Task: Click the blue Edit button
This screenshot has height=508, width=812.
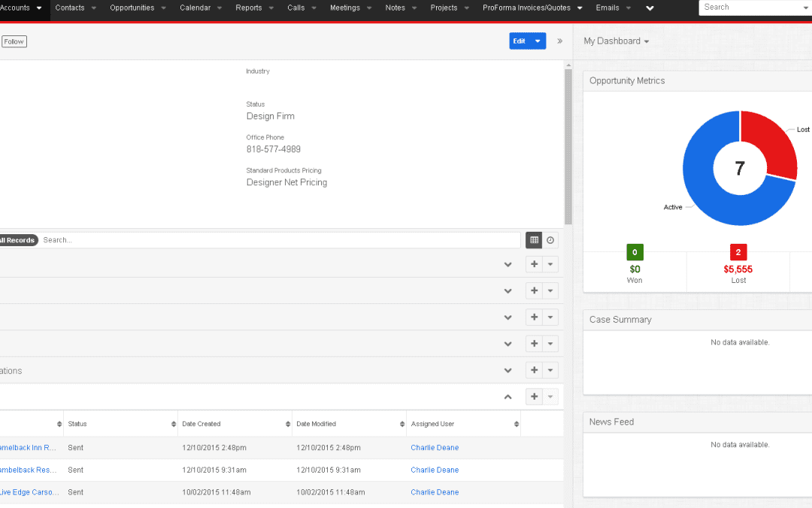Action: (x=520, y=41)
